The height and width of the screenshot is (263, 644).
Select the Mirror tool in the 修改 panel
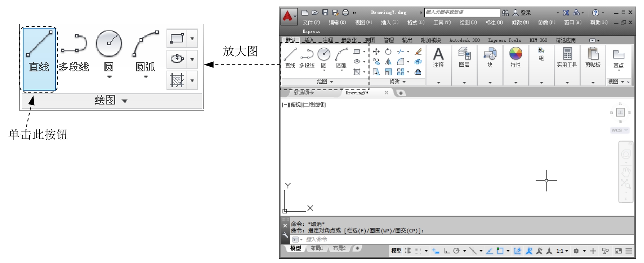(388, 62)
